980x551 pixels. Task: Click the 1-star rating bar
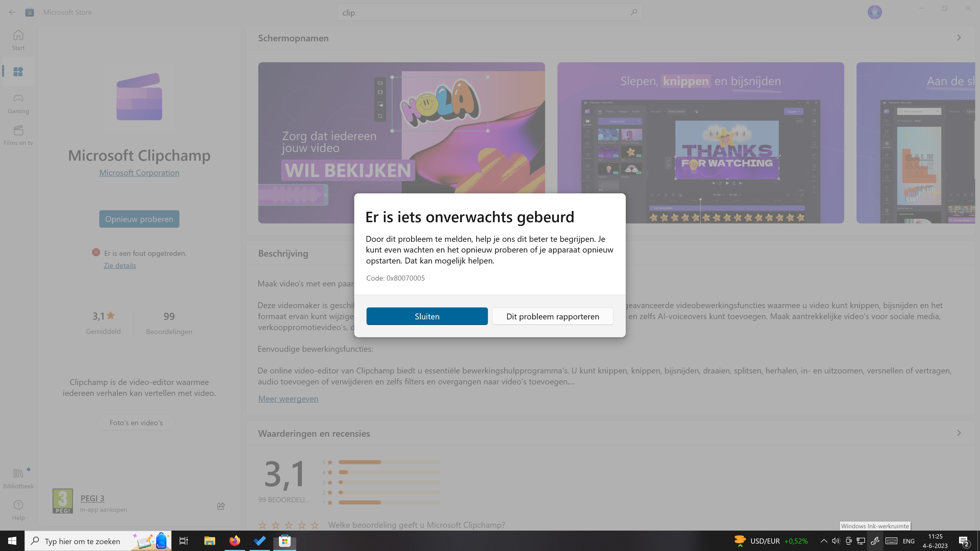coord(389,502)
